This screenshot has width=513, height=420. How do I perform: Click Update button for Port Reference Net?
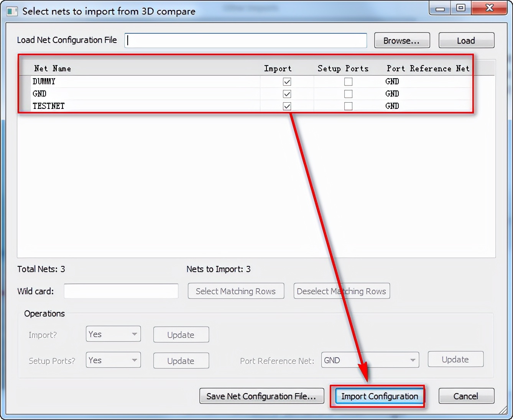[x=455, y=359]
